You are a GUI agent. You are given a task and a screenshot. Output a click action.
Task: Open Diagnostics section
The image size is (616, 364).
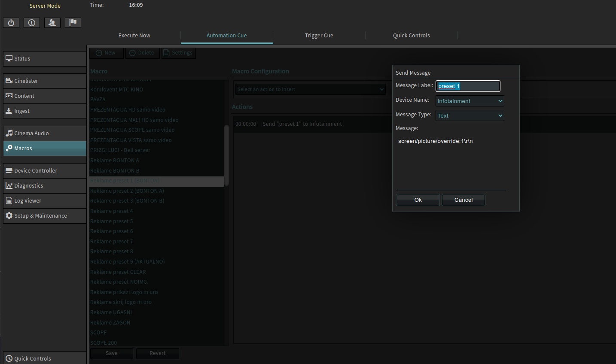[x=45, y=186]
